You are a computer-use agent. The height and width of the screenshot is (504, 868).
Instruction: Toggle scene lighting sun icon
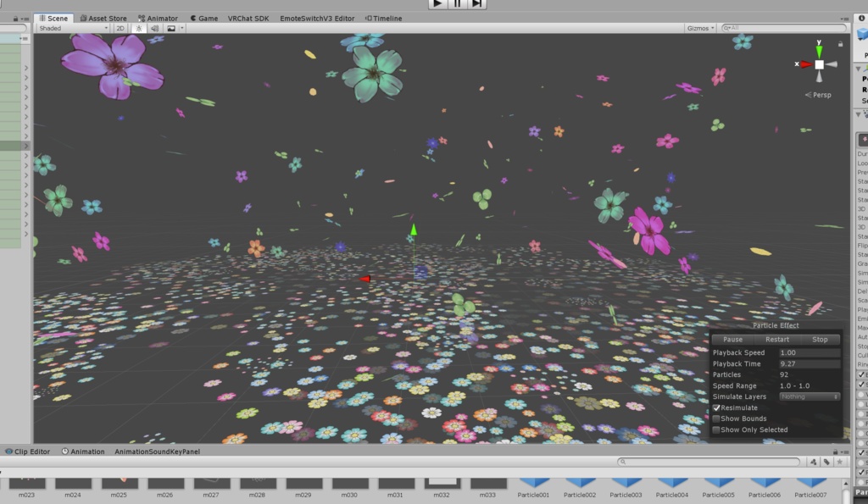pyautogui.click(x=139, y=28)
